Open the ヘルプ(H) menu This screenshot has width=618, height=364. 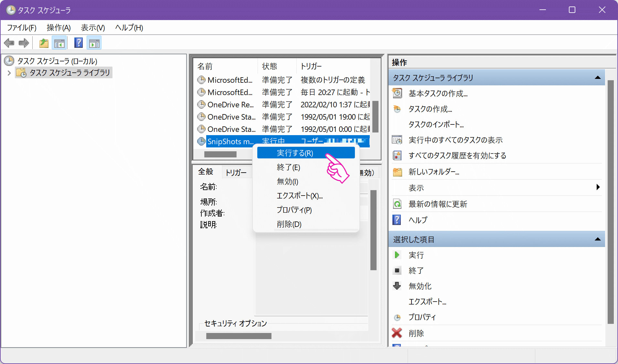click(129, 28)
